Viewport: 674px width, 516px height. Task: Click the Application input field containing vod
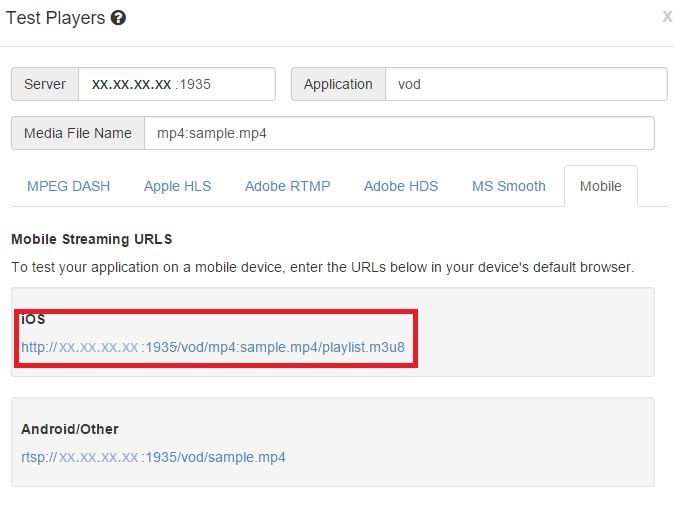pos(526,84)
